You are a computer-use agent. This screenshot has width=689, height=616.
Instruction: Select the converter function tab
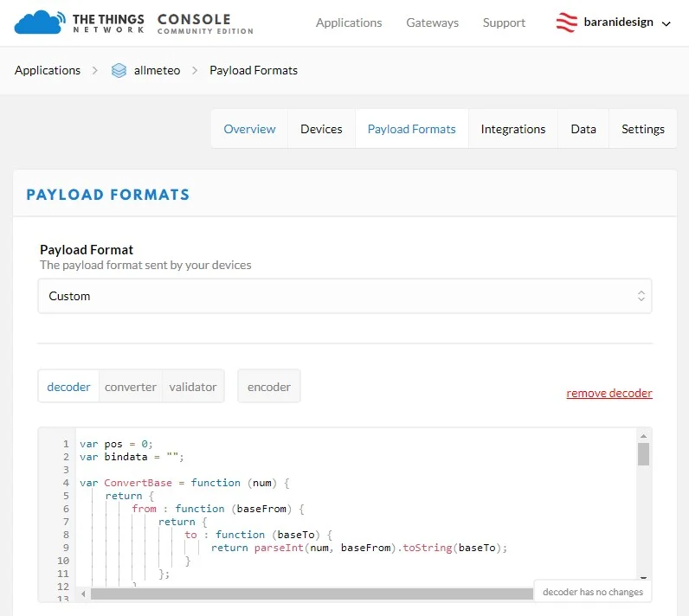(x=131, y=387)
